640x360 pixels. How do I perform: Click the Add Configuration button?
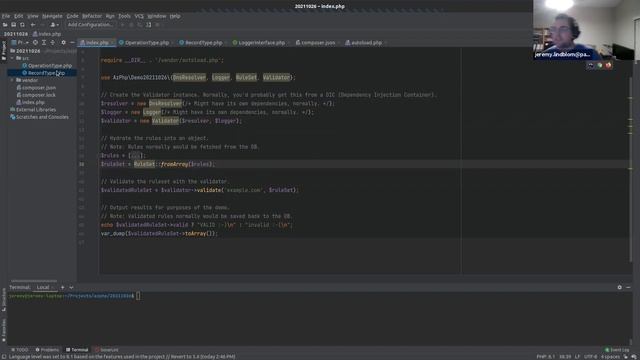90,25
